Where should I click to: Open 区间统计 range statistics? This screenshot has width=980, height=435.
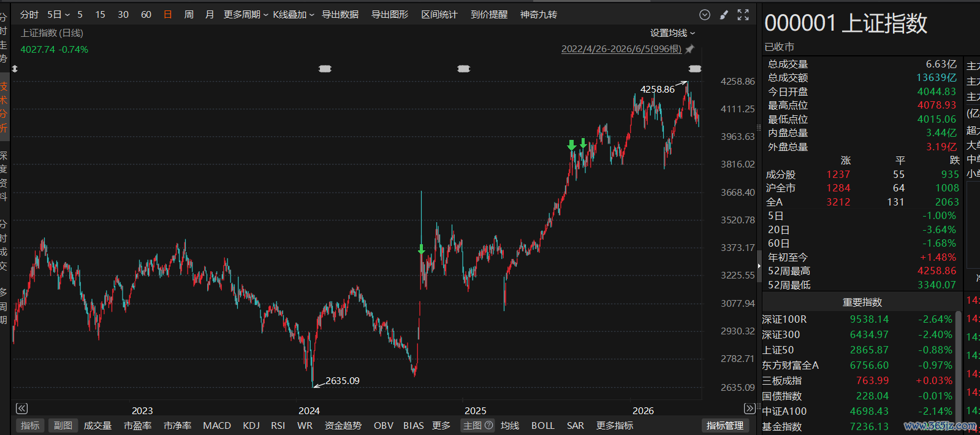click(x=439, y=15)
